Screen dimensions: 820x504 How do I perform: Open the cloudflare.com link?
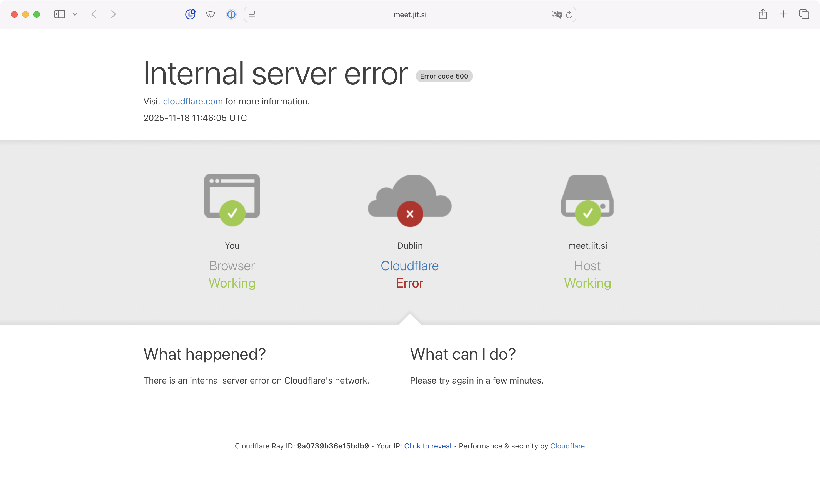pyautogui.click(x=193, y=101)
